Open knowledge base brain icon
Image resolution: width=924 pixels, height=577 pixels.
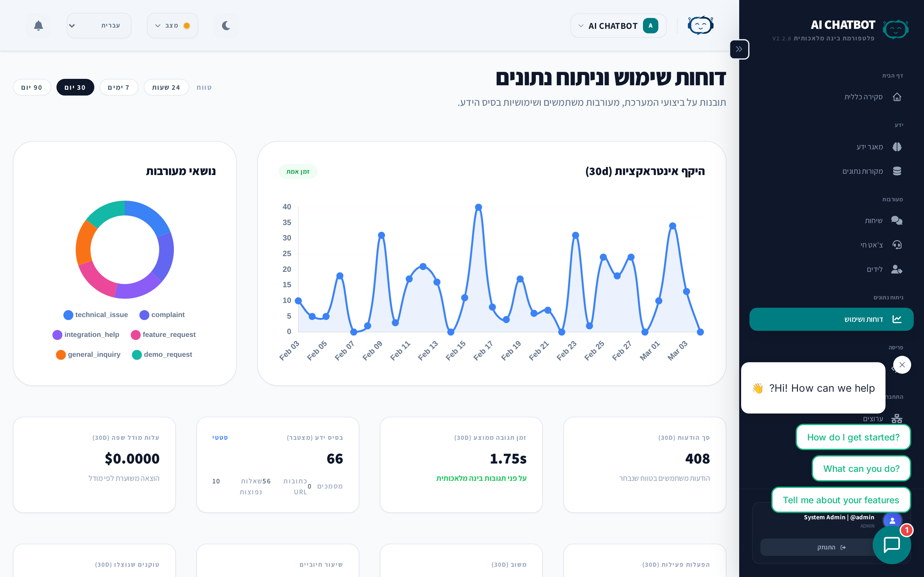897,147
